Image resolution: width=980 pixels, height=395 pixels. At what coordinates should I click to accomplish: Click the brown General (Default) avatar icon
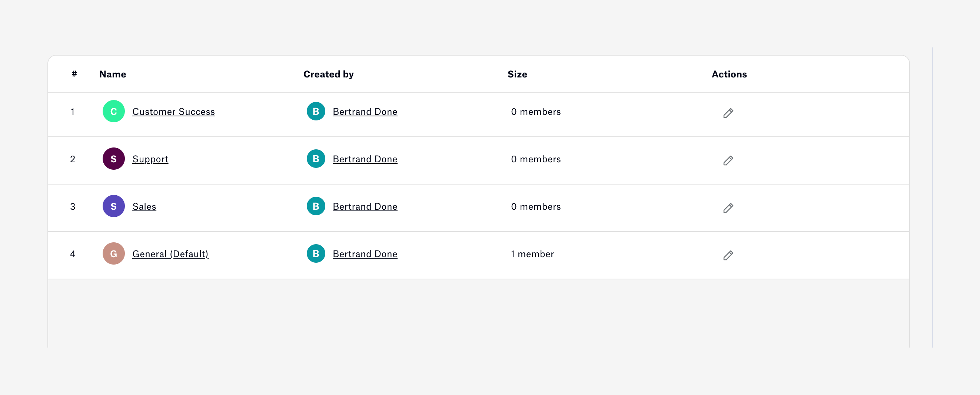pos(113,254)
